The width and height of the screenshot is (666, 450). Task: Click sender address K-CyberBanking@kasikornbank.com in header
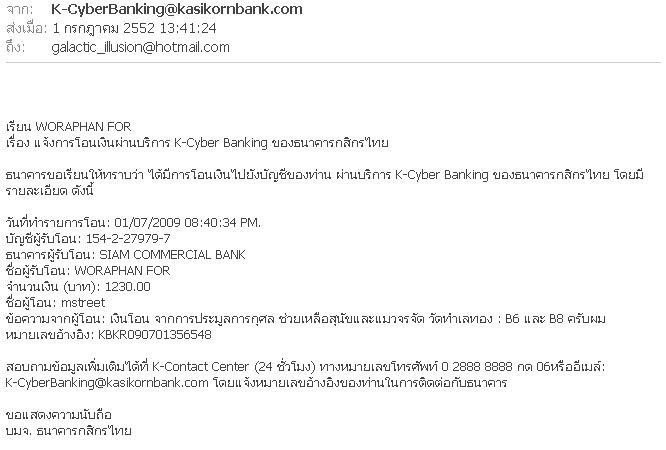coord(177,9)
